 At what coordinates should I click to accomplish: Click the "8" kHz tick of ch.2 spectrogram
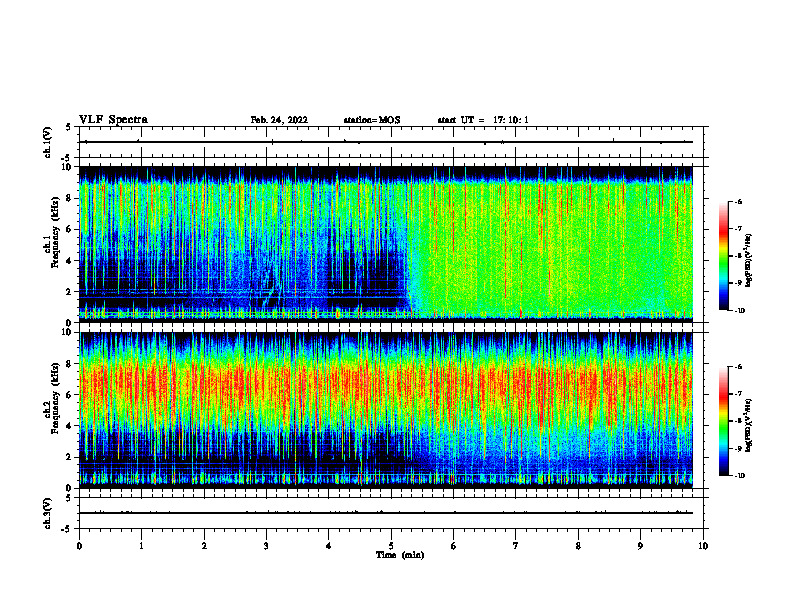(x=70, y=364)
